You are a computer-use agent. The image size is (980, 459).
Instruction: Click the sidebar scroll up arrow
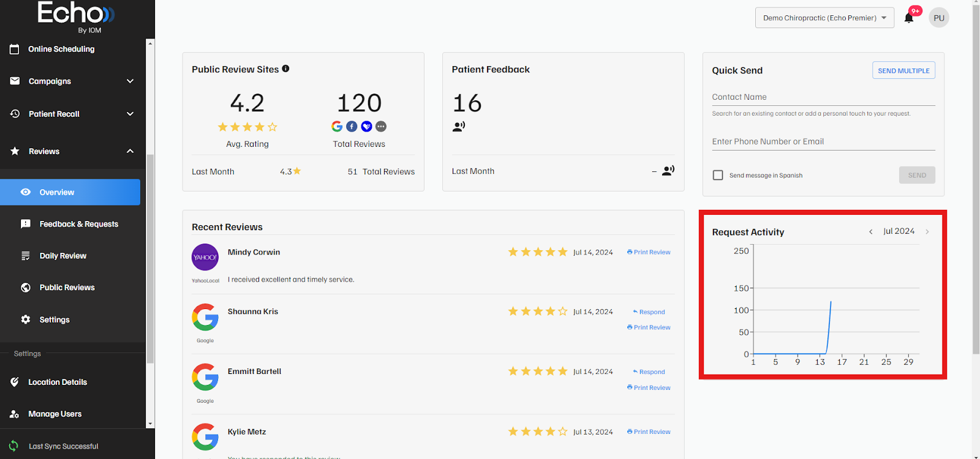150,43
